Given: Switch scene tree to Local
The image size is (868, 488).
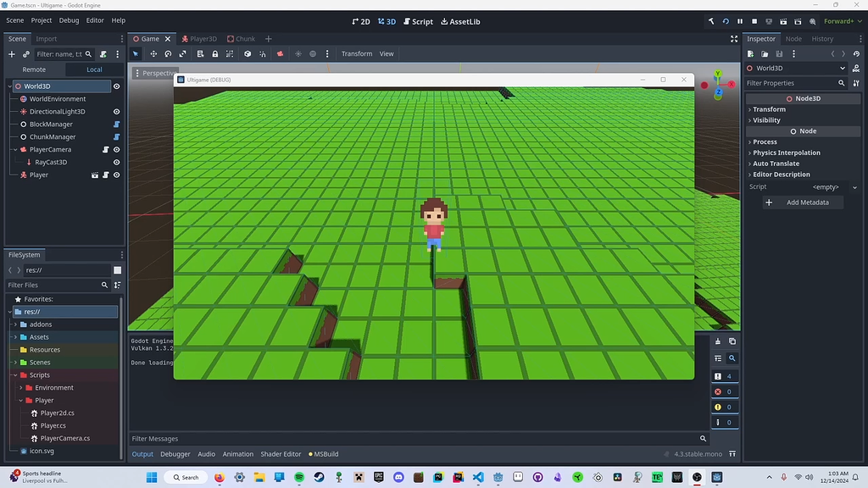Looking at the screenshot, I should 94,69.
